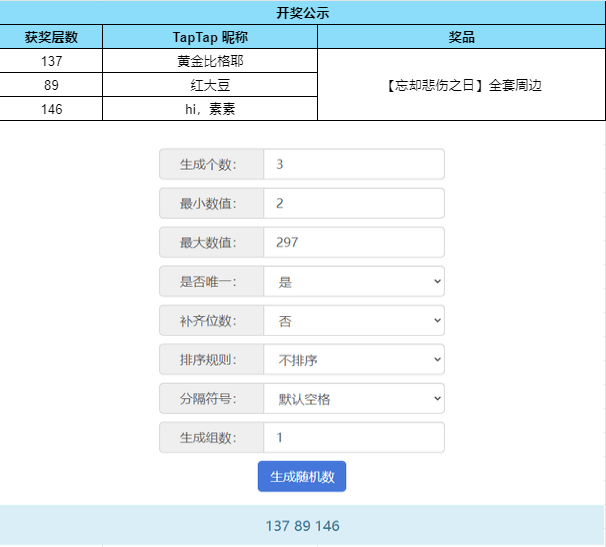Click the 奖品 column header
The image size is (606, 547).
tap(461, 37)
